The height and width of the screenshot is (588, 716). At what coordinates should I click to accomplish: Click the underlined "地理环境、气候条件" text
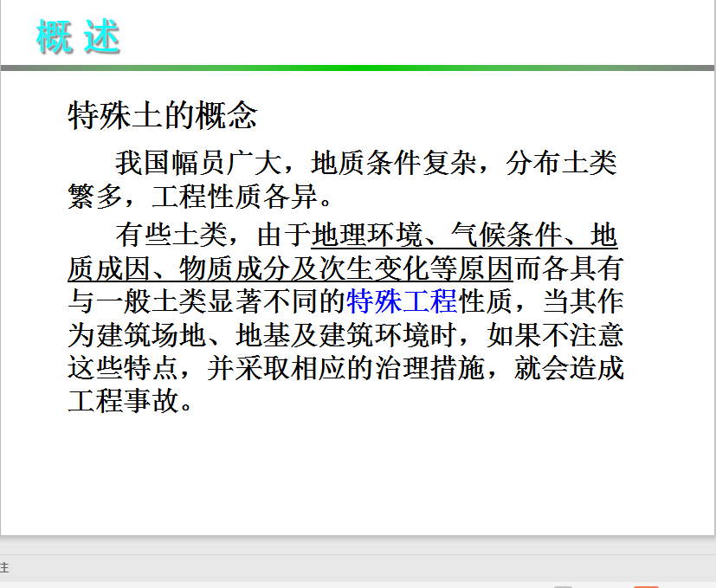point(449,235)
